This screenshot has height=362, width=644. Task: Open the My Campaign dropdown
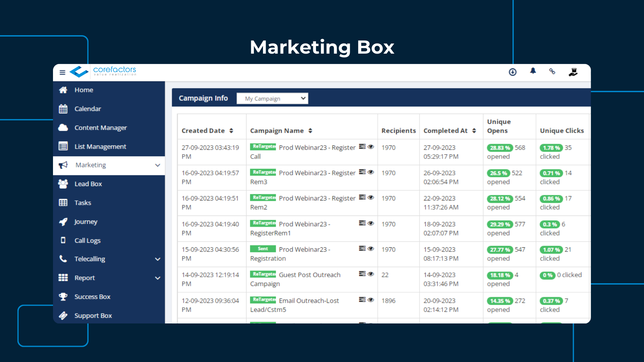[272, 99]
